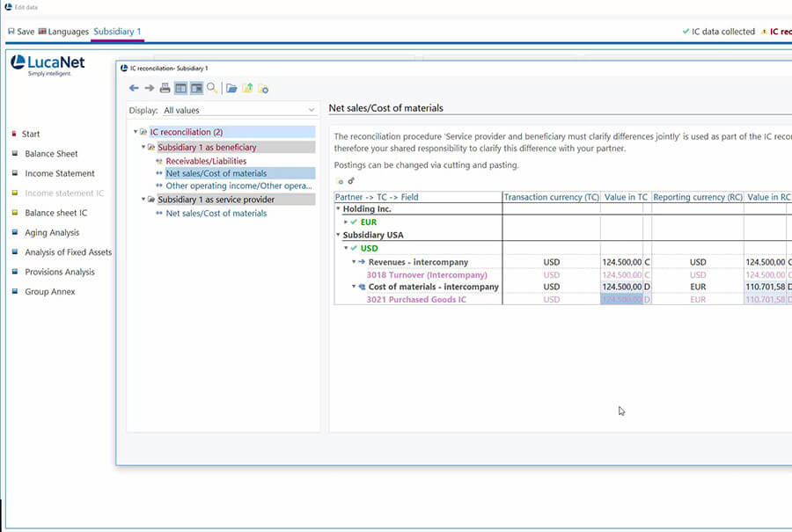Click the export icon with green arrow
Viewport: 792px width, 532px height.
[x=247, y=88]
